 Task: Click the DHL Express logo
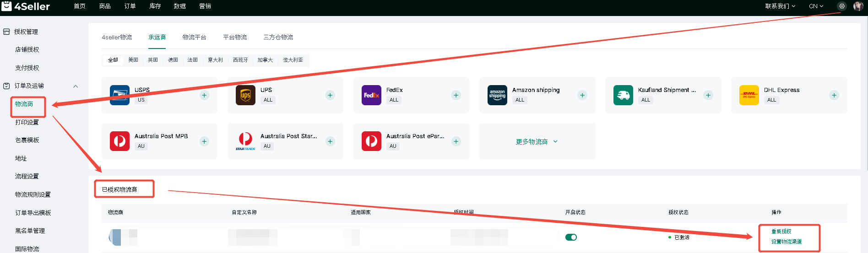(x=749, y=95)
